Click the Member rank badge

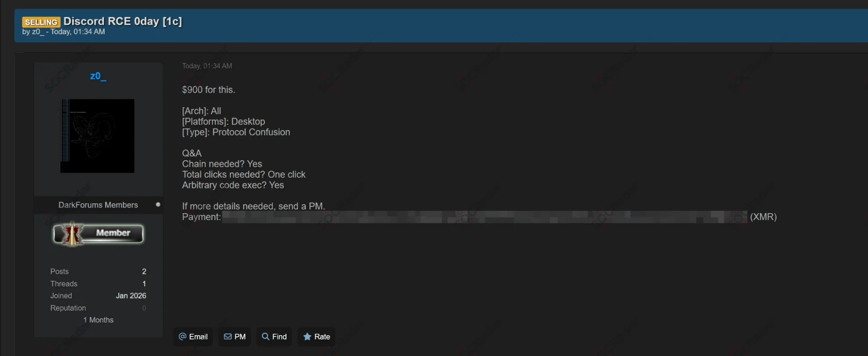[x=98, y=234]
